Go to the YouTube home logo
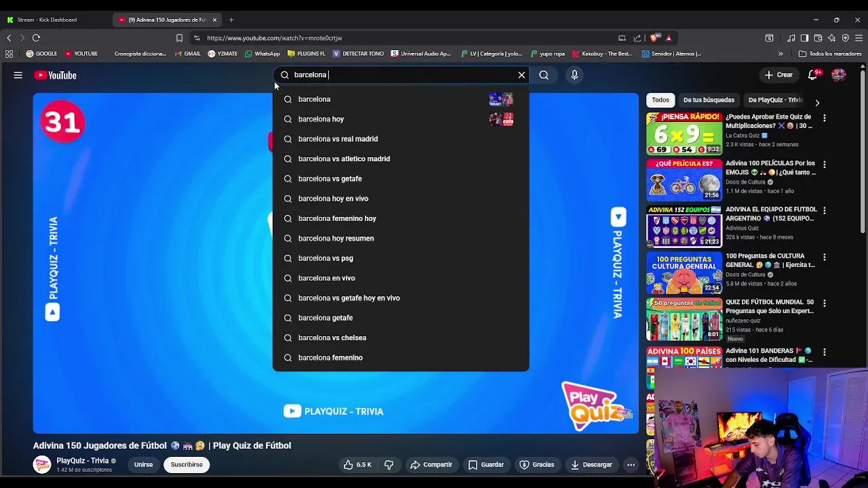This screenshot has width=868, height=488. pyautogui.click(x=56, y=75)
